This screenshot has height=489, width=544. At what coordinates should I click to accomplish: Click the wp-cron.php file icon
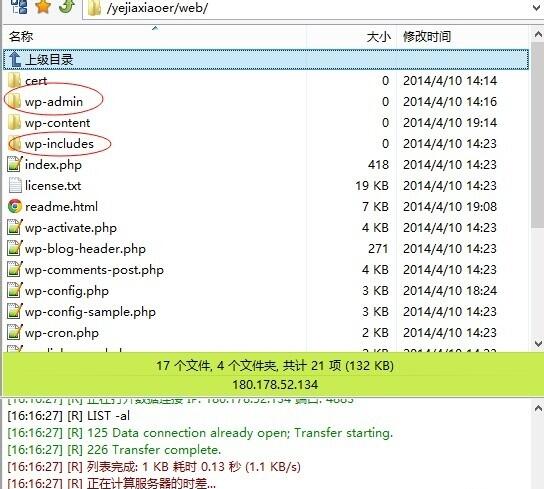coord(15,332)
